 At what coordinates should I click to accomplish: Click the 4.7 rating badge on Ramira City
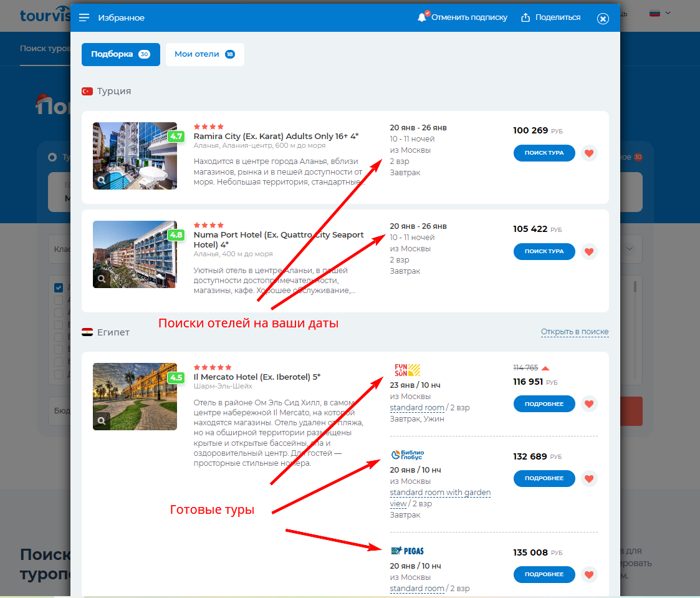(176, 136)
